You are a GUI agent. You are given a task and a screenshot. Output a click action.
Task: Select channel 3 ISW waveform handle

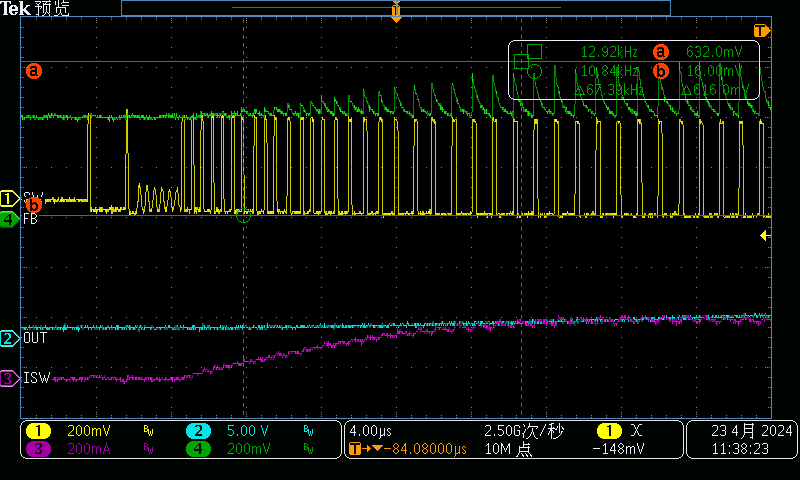9,378
